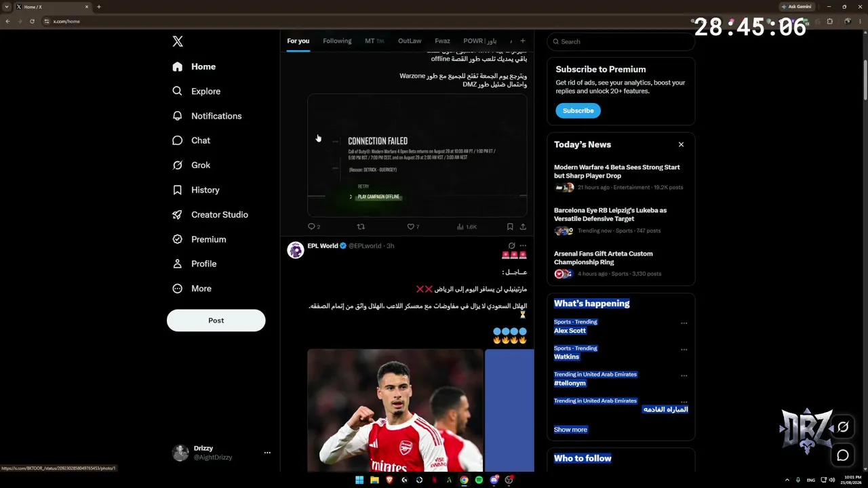Open File Explorer from the taskbar
The width and height of the screenshot is (868, 488).
pyautogui.click(x=374, y=480)
